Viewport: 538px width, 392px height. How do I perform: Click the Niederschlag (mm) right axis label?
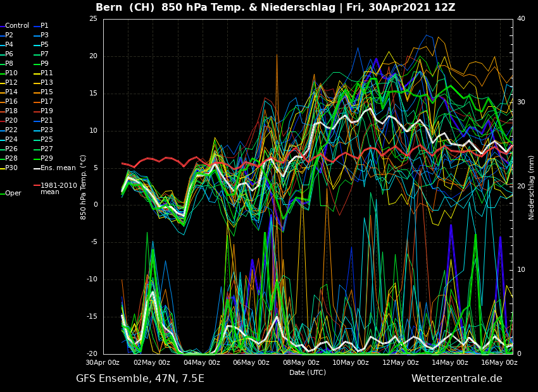pyautogui.click(x=532, y=187)
